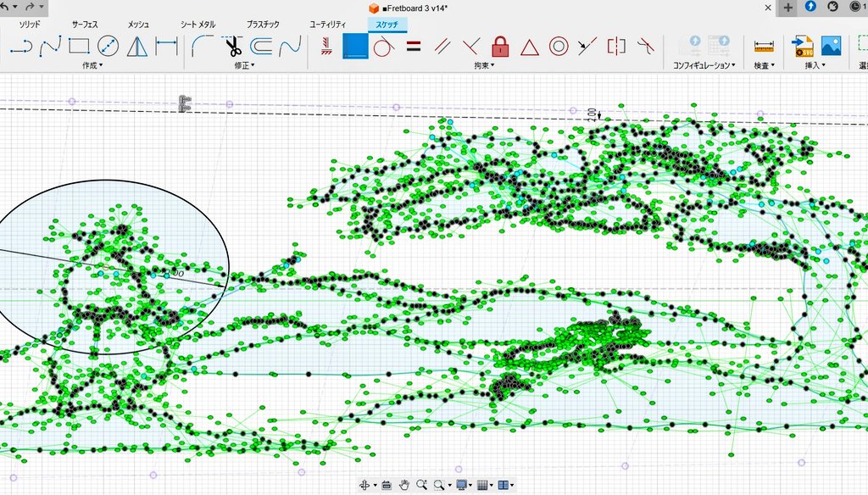
Task: Switch to the ソリッド tab
Action: click(30, 25)
